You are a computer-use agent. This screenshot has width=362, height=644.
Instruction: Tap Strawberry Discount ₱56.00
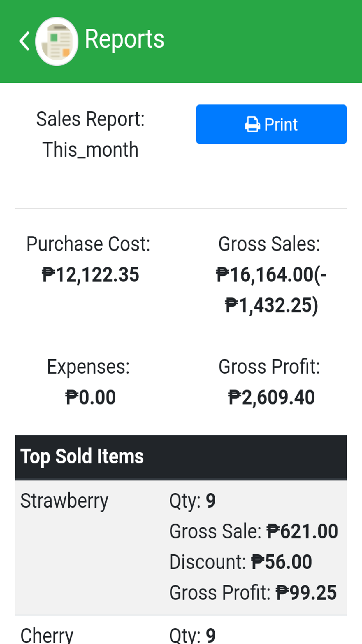coord(281,562)
